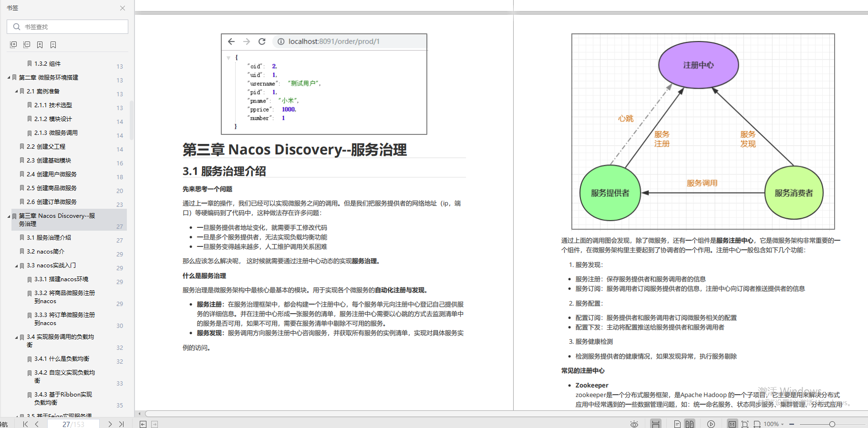Toggle eye protection mode icon
The image size is (868, 428).
click(x=634, y=424)
